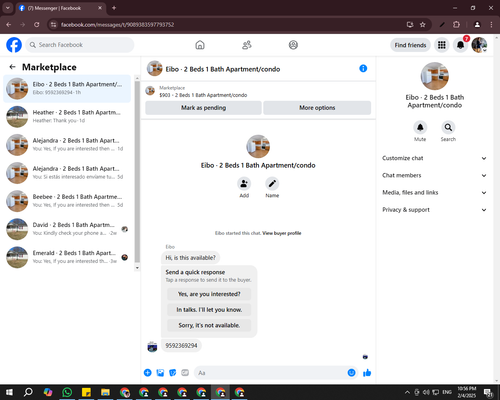Expand Chat members section

click(x=434, y=175)
